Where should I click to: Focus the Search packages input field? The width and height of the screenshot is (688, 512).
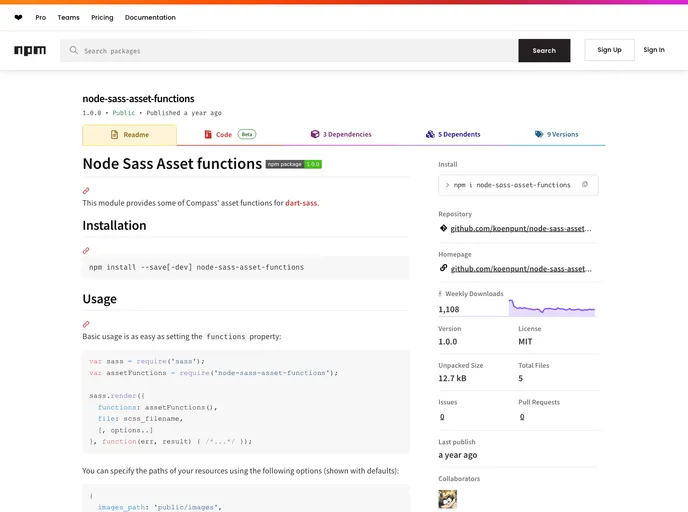click(289, 50)
